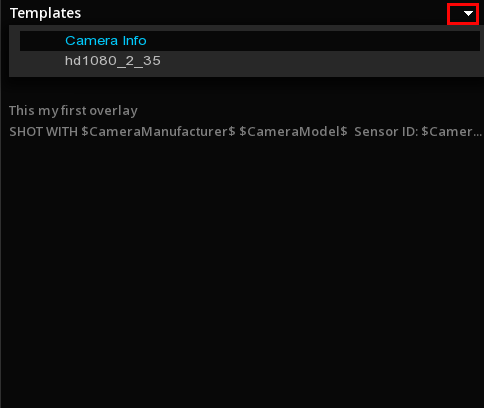Click the highlighted row right of Camera Info
This screenshot has width=484, height=408.
click(x=313, y=41)
